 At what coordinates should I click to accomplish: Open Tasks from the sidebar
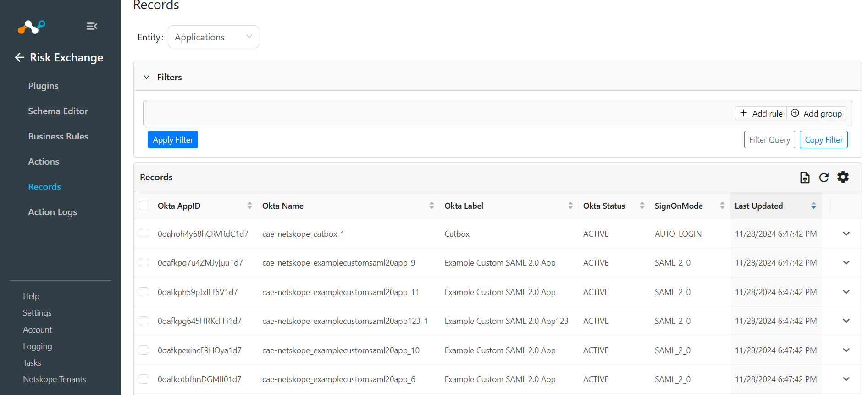[x=32, y=363]
